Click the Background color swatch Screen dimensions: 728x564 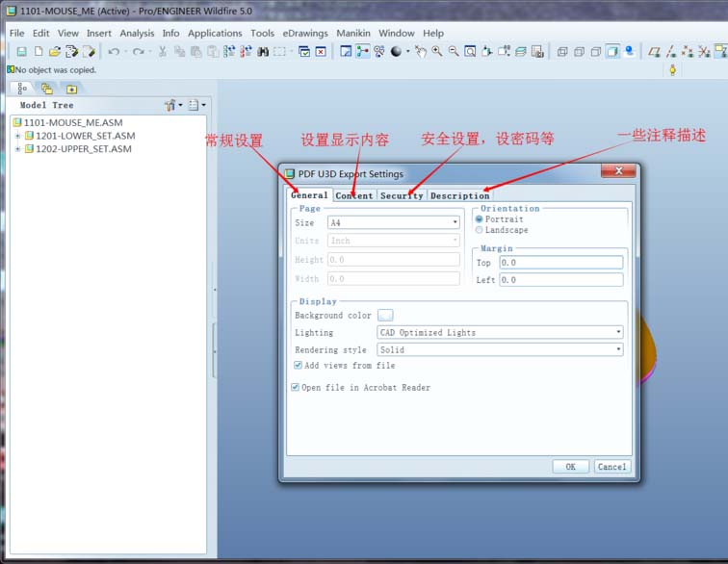[x=385, y=316]
